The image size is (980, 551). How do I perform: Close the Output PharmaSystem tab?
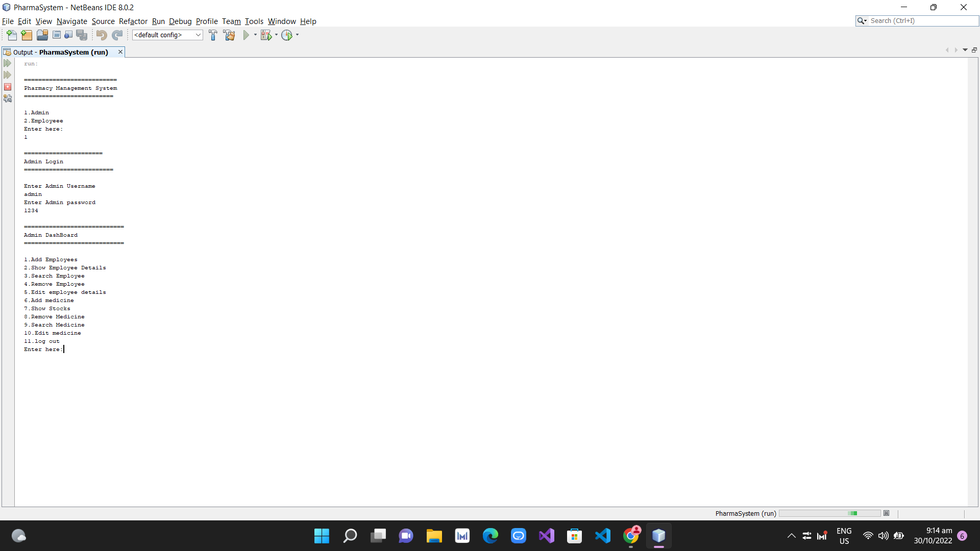(120, 52)
